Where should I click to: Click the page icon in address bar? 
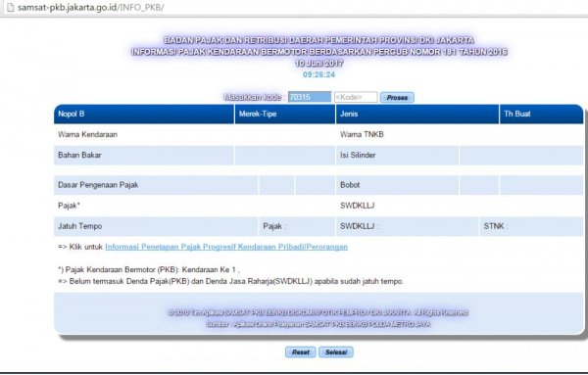click(x=10, y=7)
